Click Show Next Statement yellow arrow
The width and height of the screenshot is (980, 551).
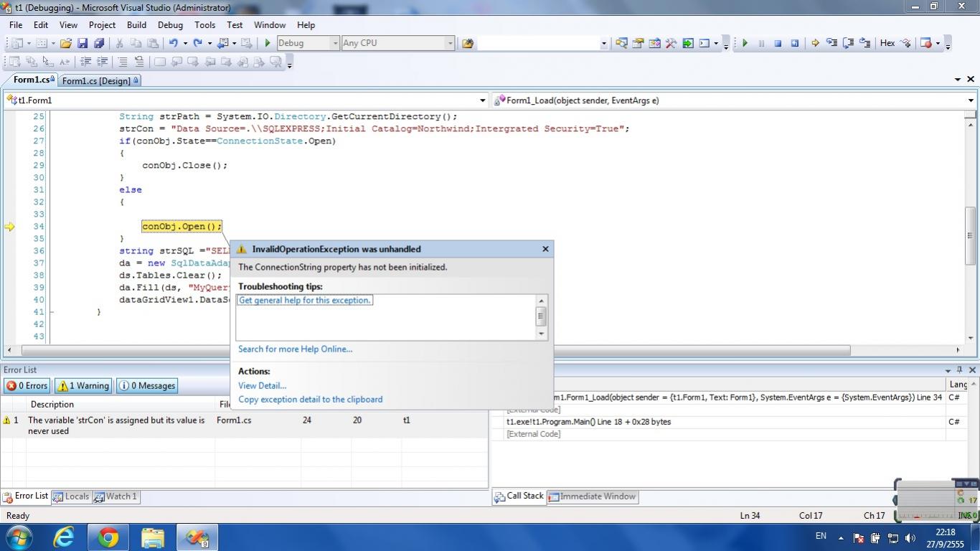click(x=815, y=43)
